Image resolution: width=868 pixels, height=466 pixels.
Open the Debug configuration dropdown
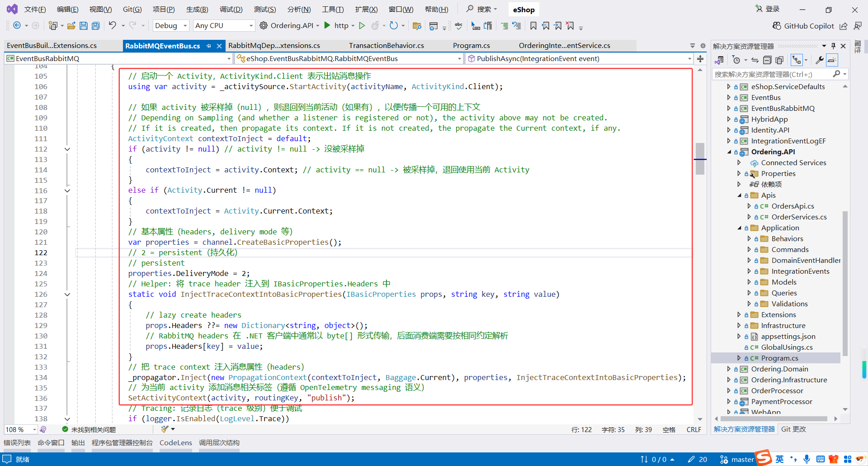coord(185,26)
